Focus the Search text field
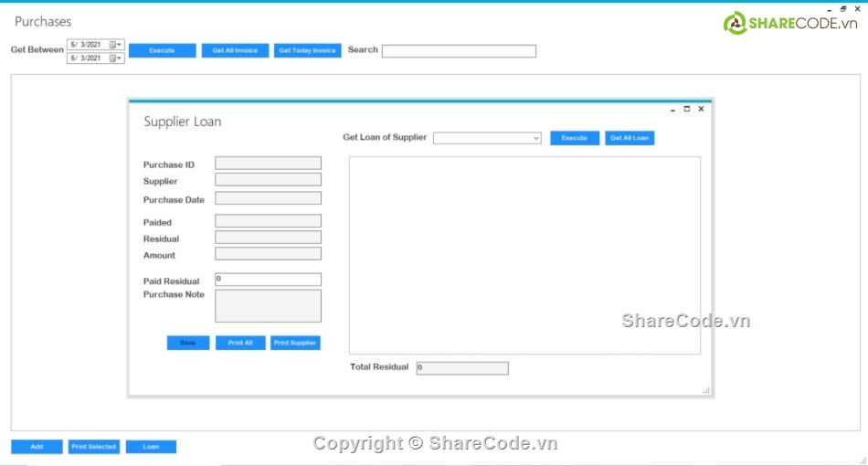 (459, 51)
